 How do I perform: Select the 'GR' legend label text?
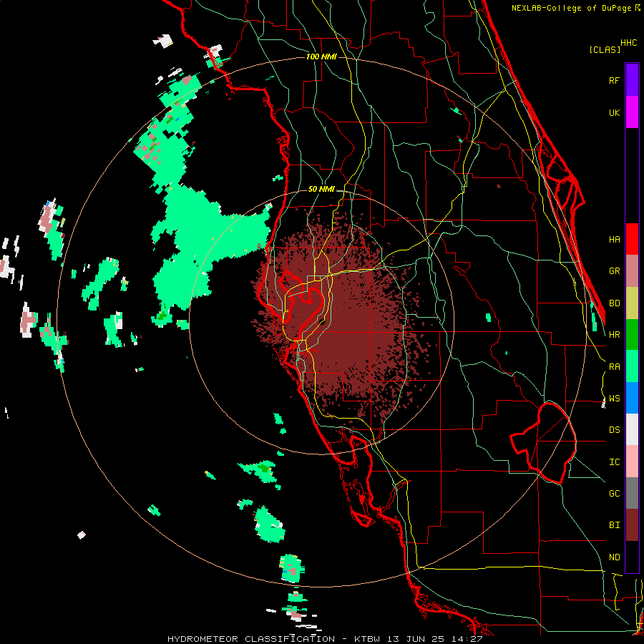[x=614, y=271]
